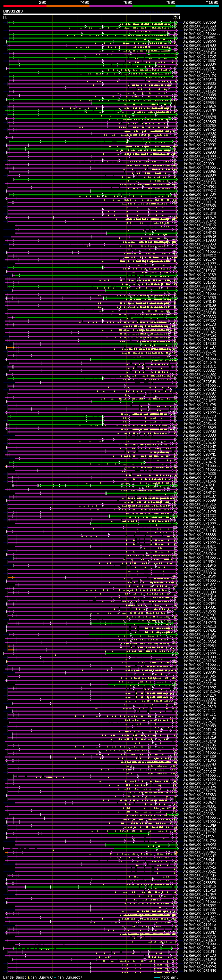Select the UniRef100_C1EA37 row label

click(x=199, y=271)
